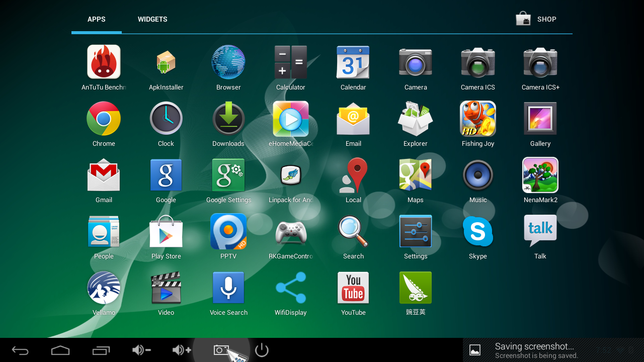Open the Browser app
The image size is (644, 362).
(x=228, y=62)
